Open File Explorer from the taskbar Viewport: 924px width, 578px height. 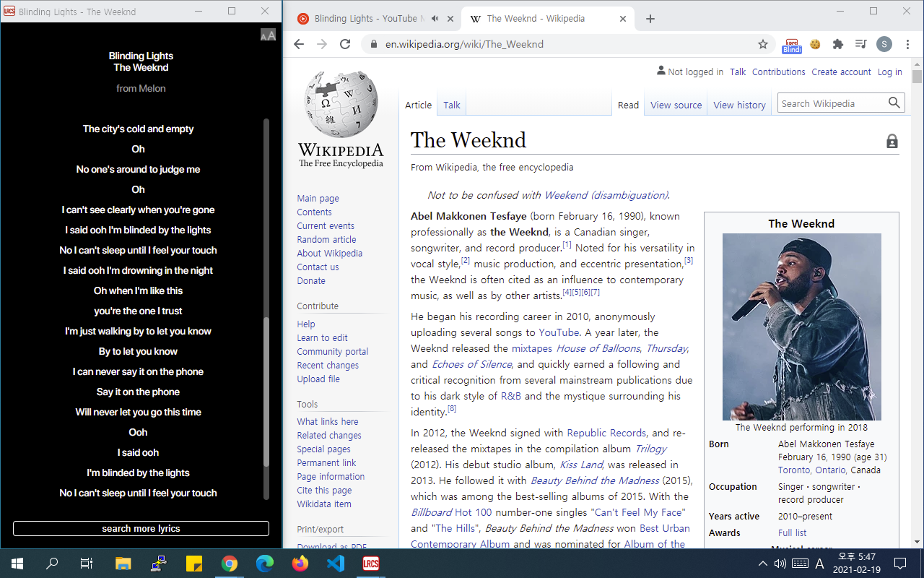123,564
